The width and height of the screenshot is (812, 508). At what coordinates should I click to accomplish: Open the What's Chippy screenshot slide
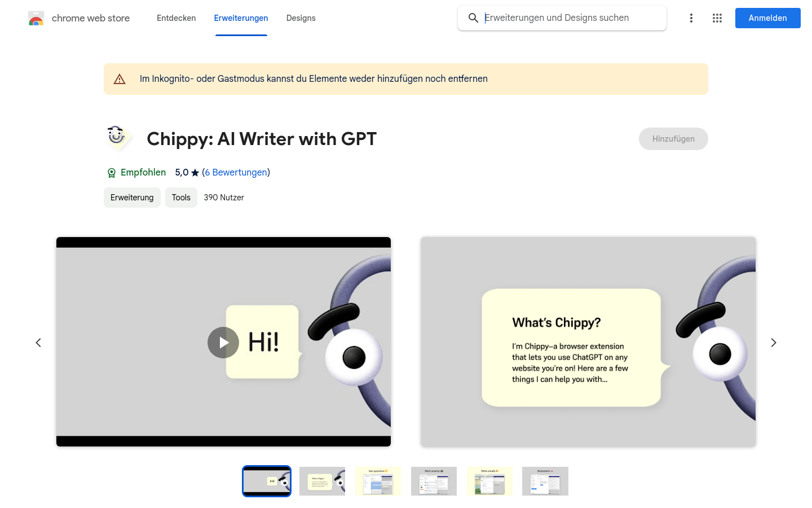click(588, 342)
